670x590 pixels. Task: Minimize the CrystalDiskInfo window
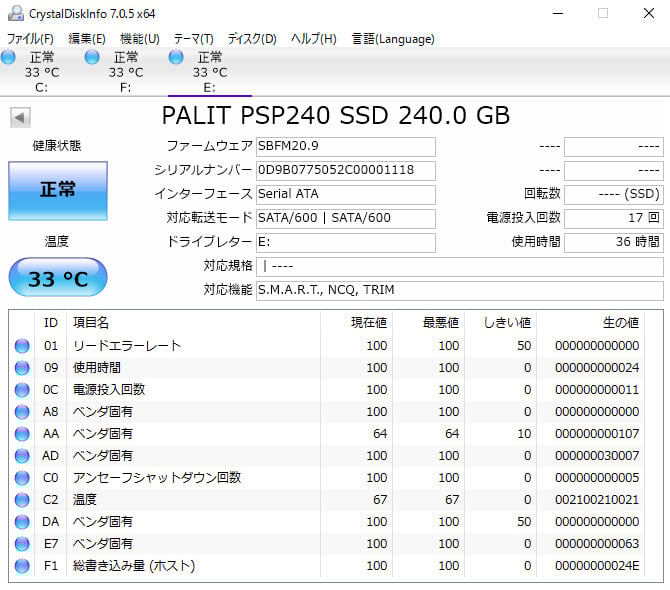[558, 13]
